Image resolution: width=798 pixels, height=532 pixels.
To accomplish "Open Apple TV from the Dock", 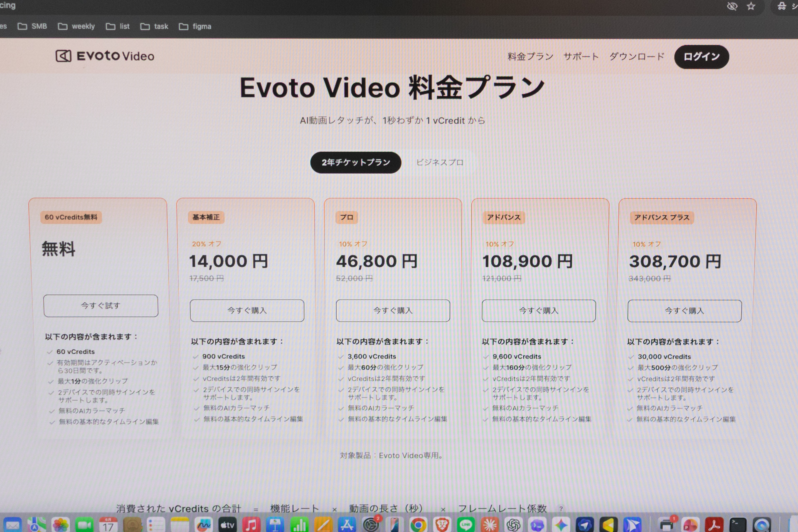I will coord(227,525).
